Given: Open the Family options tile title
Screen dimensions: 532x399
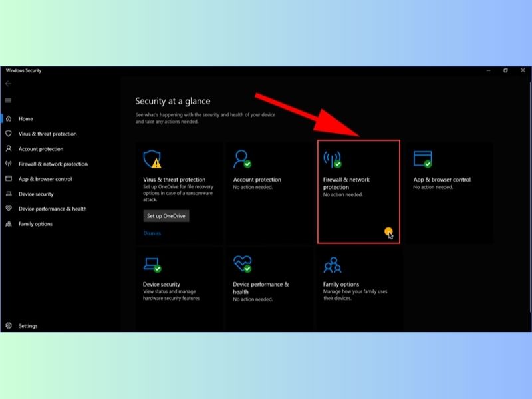Looking at the screenshot, I should pos(341,285).
